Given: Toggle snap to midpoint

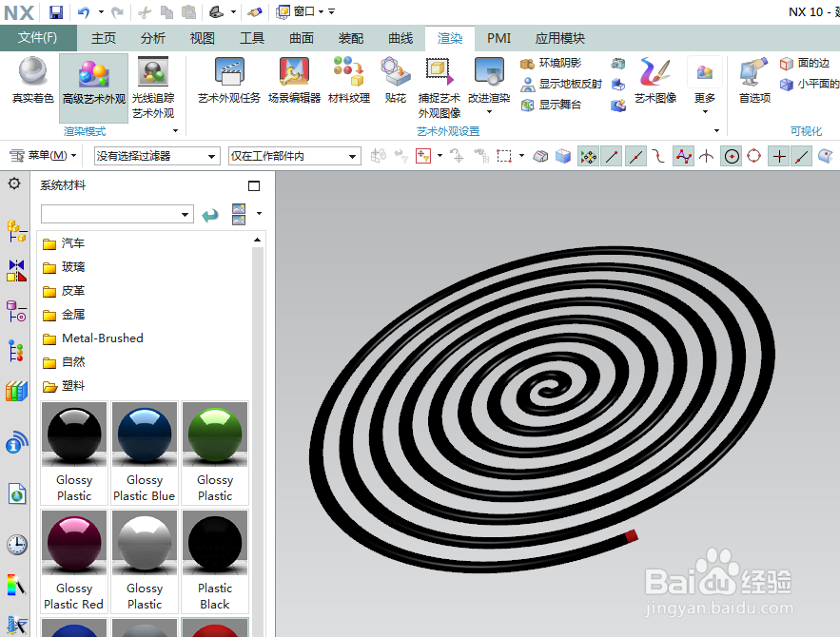Looking at the screenshot, I should point(635,156).
